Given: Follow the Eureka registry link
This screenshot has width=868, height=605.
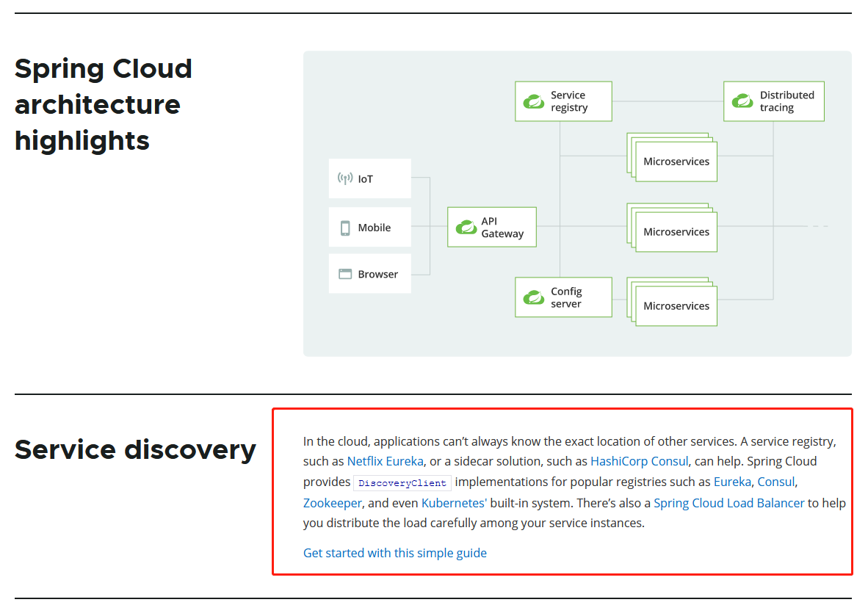Looking at the screenshot, I should point(732,482).
